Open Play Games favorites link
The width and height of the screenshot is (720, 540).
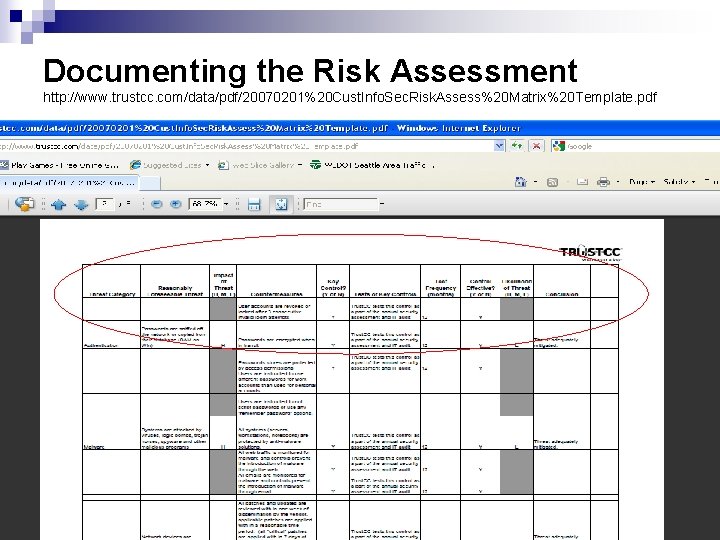pos(60,165)
